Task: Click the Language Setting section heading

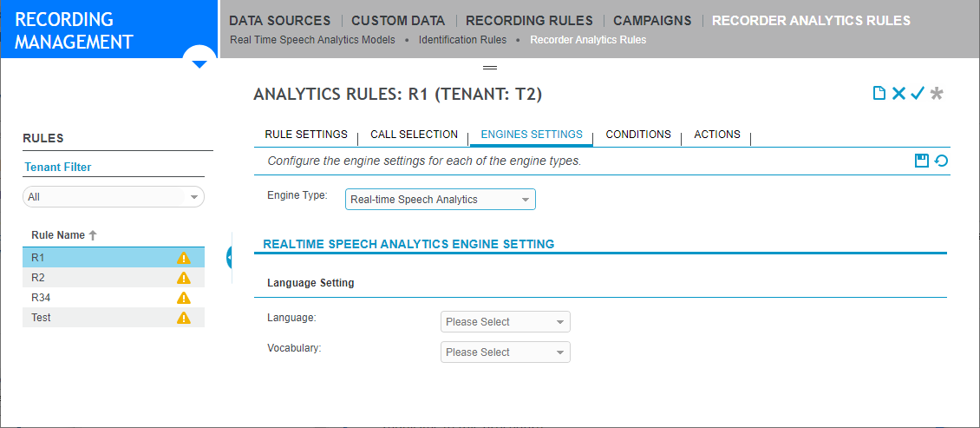Action: click(x=310, y=283)
